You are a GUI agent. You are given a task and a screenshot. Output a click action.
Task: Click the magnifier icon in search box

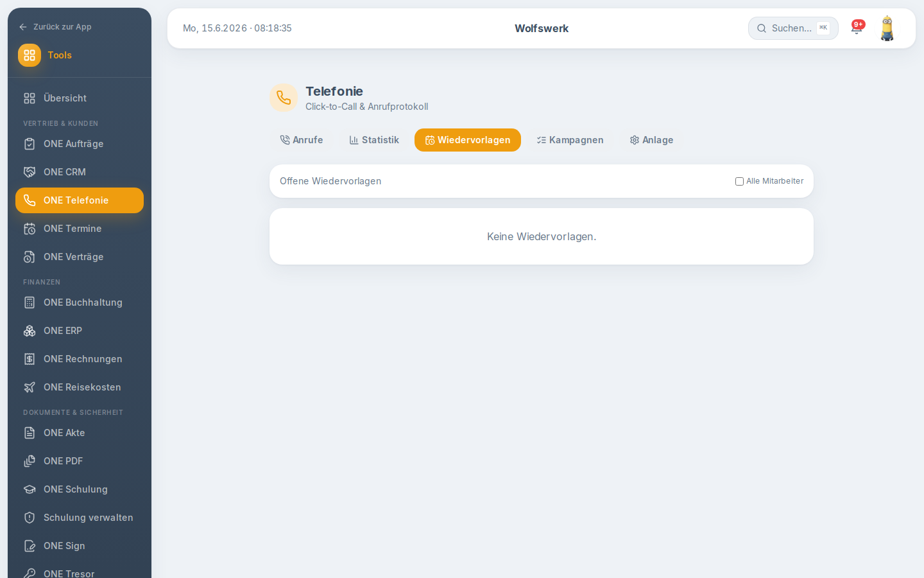pyautogui.click(x=762, y=28)
